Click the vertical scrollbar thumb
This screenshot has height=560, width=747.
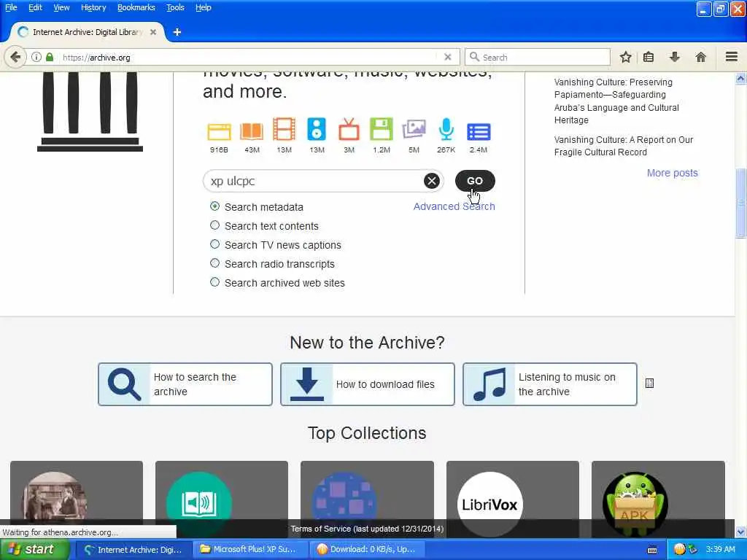click(741, 203)
